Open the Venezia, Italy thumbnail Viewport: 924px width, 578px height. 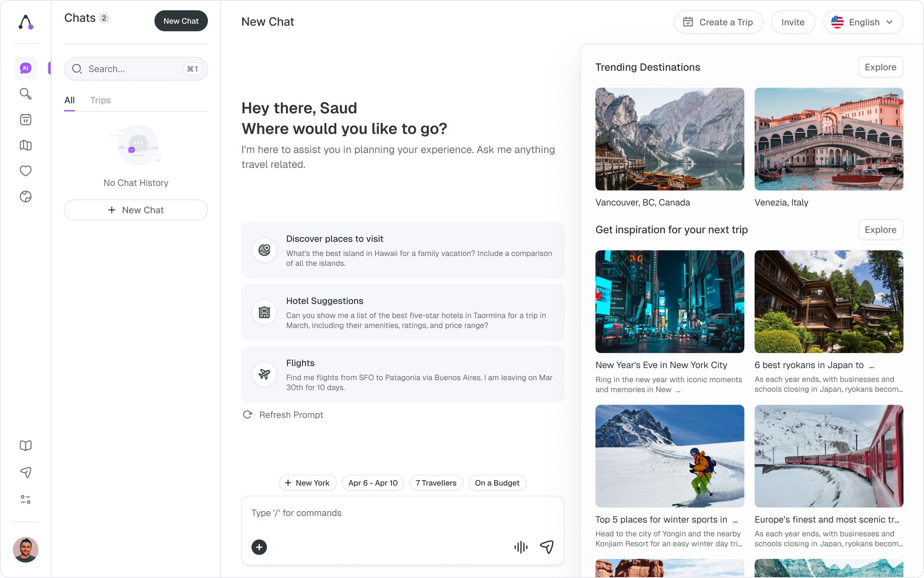[829, 139]
